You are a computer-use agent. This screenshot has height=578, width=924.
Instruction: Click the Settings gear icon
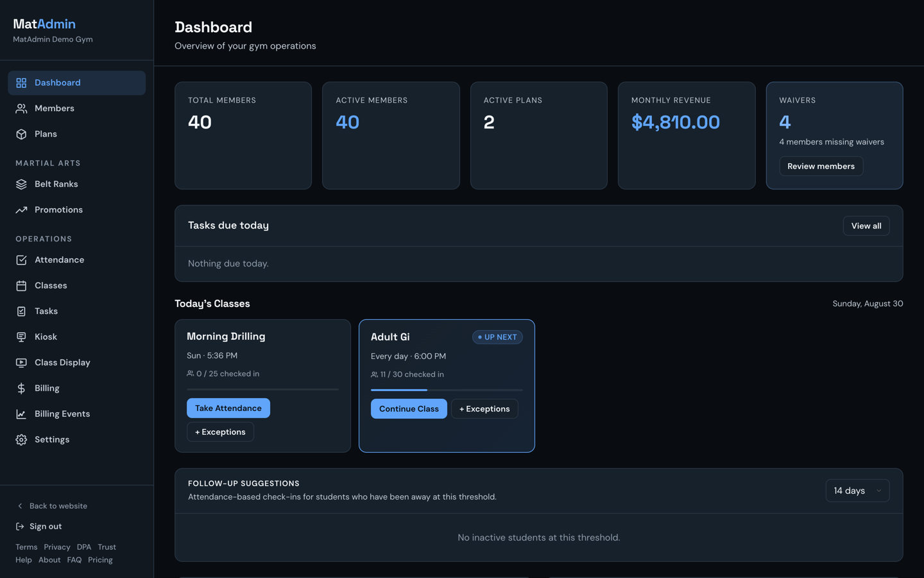click(x=21, y=440)
